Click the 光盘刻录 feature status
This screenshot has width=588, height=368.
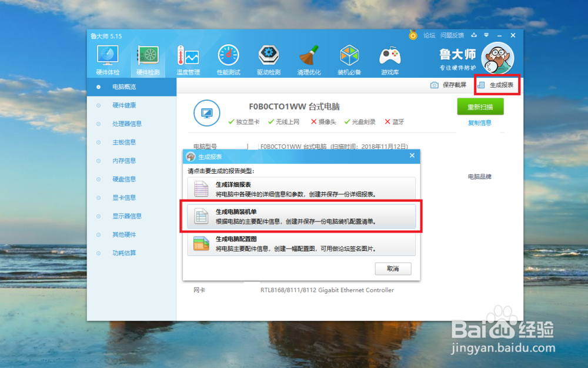pyautogui.click(x=360, y=122)
